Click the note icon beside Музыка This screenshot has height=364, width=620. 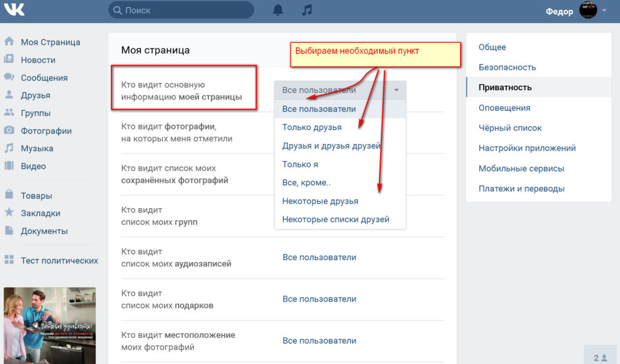click(x=9, y=148)
